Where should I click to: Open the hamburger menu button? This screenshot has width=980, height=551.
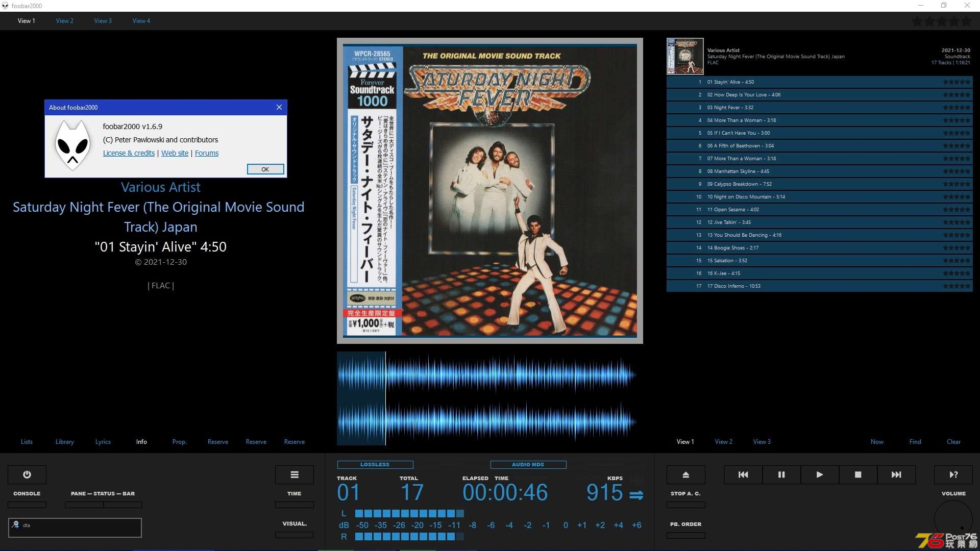(295, 474)
